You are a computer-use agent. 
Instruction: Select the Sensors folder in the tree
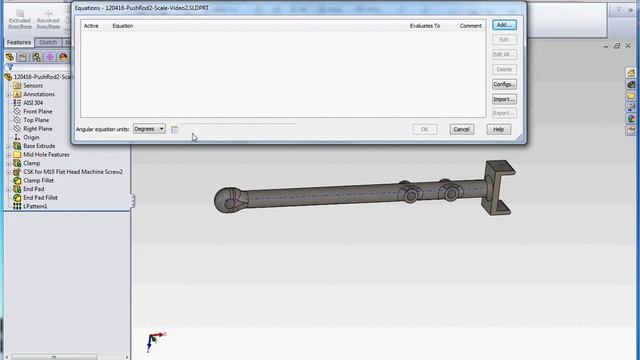tap(28, 86)
